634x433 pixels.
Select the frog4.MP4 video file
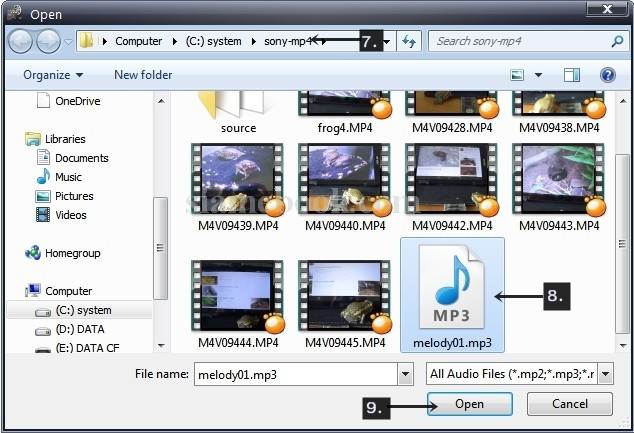pyautogui.click(x=345, y=113)
